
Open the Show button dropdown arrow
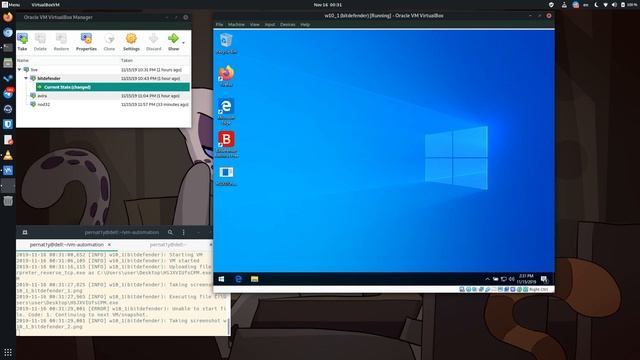[x=183, y=42]
